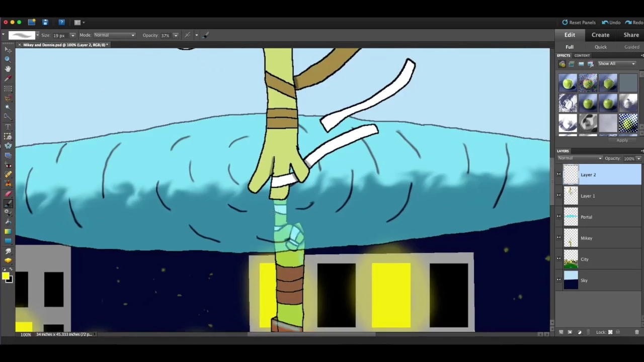The height and width of the screenshot is (362, 644).
Task: Select the Crop tool
Action: click(8, 136)
